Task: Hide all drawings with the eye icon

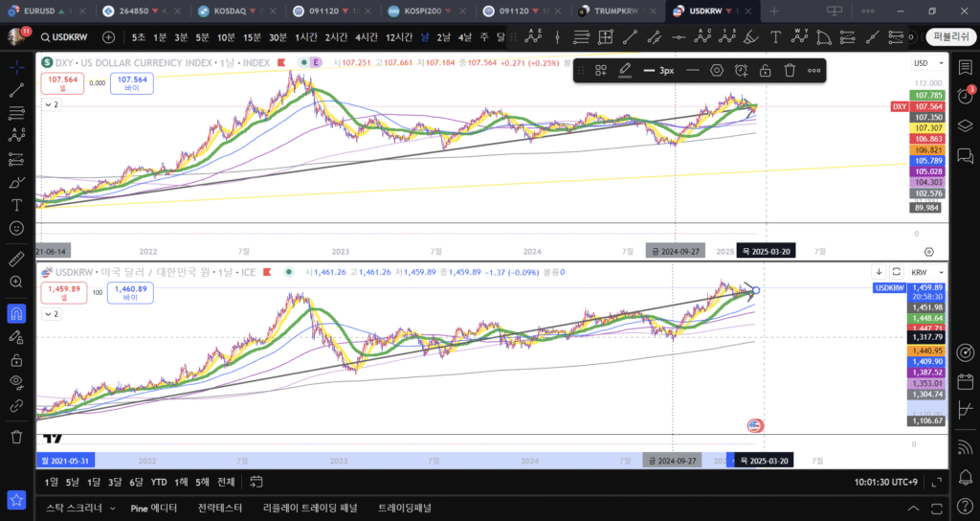Action: pos(17,382)
